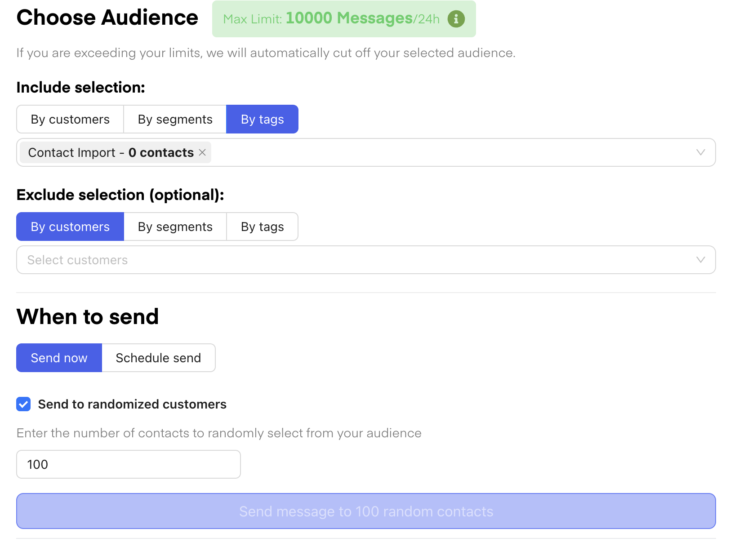Click the Contact Import tag label
The image size is (730, 560).
[111, 152]
